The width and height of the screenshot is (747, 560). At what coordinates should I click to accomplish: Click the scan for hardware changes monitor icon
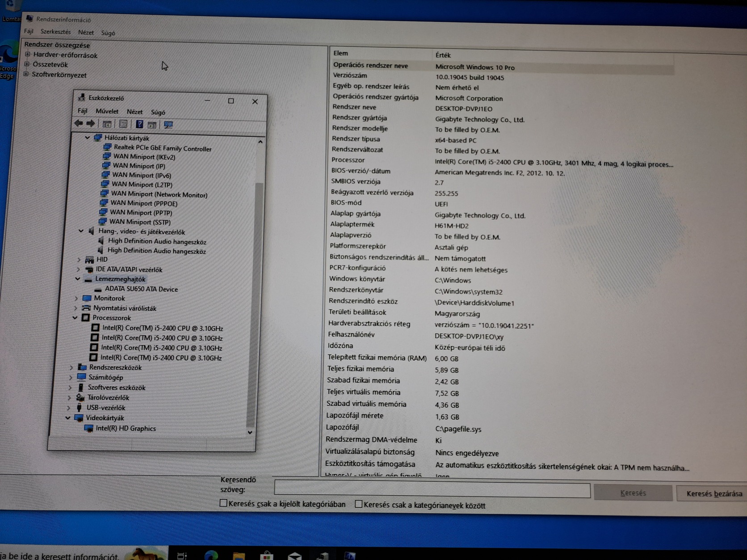pos(168,125)
